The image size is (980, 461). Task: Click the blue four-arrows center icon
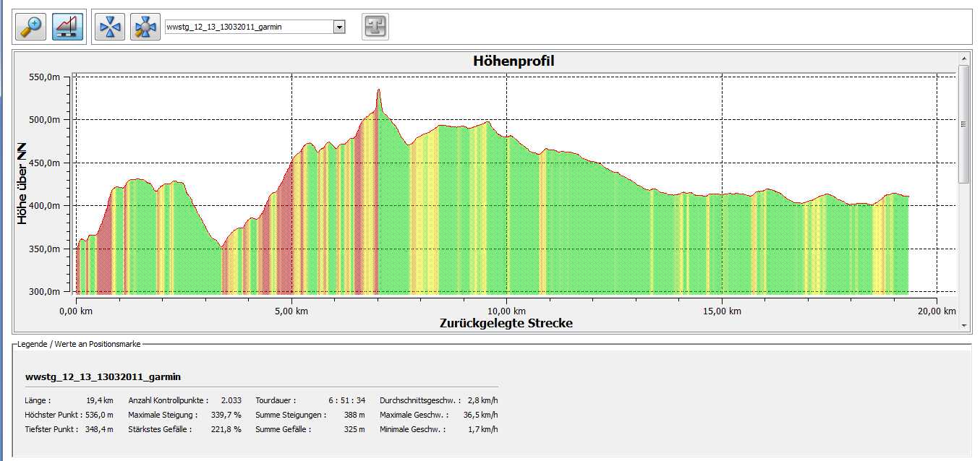[110, 27]
